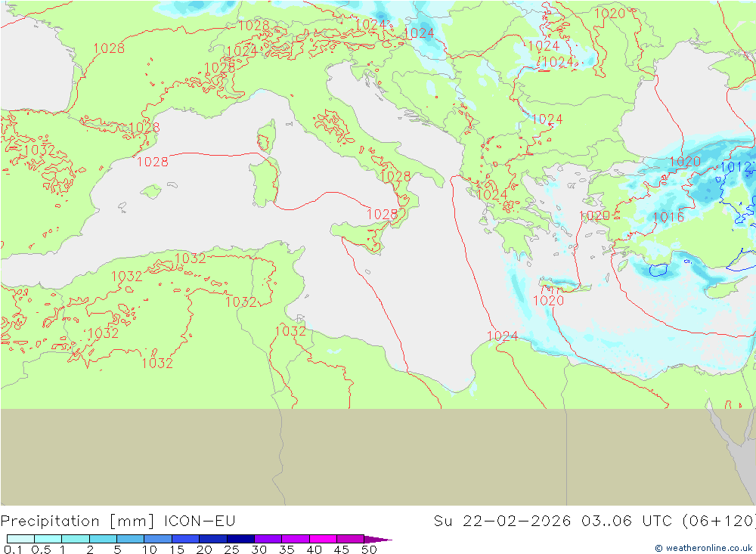The height and width of the screenshot is (554, 756).
Task: Select the legend swatch between 10 and 15
Action: 158,539
